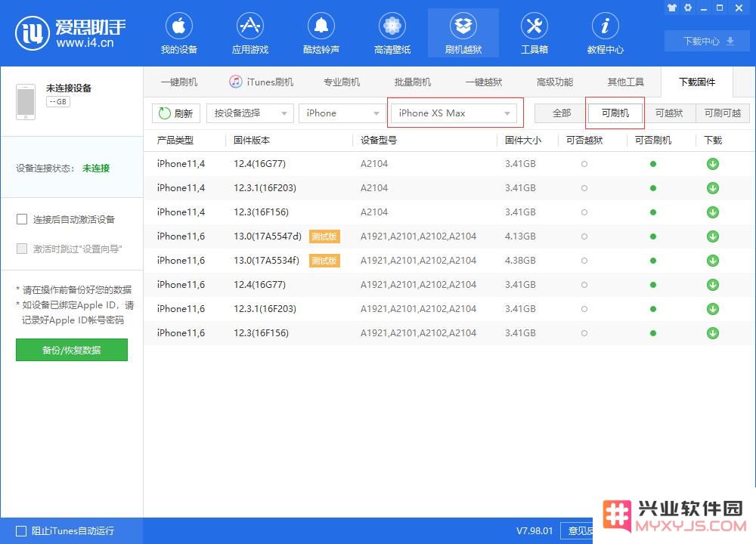Click the unconnected device phone icon

[26, 102]
